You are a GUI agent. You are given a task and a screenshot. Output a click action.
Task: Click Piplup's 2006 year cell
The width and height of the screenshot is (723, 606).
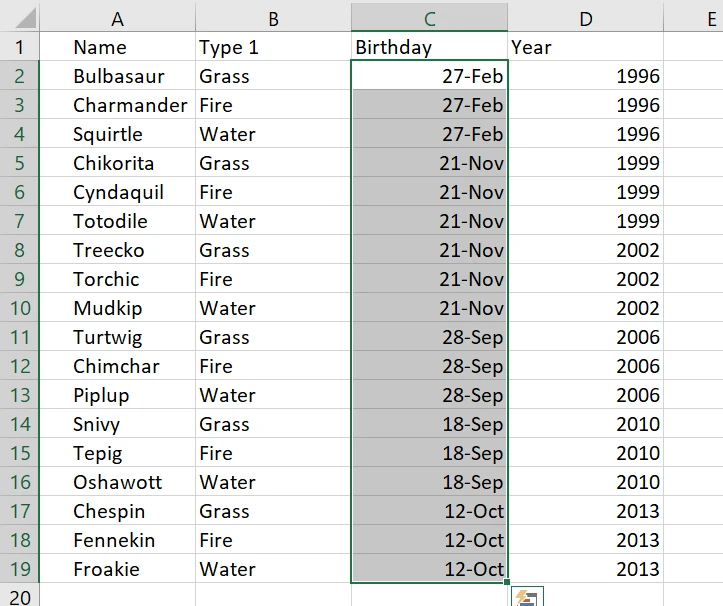[x=586, y=395]
